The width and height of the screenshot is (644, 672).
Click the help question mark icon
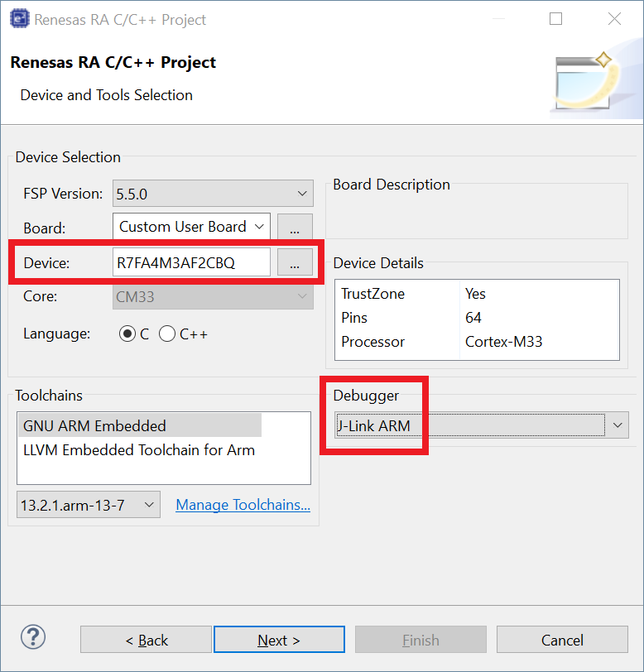32,638
